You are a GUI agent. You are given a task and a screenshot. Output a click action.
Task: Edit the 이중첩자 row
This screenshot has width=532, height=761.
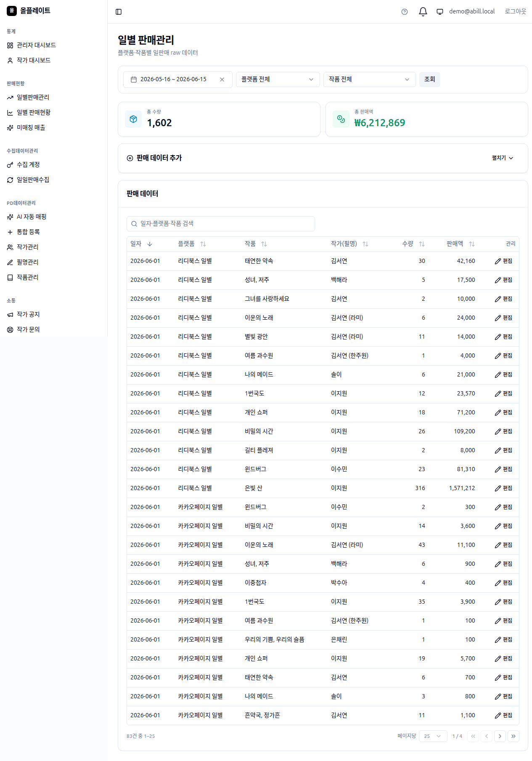point(503,583)
